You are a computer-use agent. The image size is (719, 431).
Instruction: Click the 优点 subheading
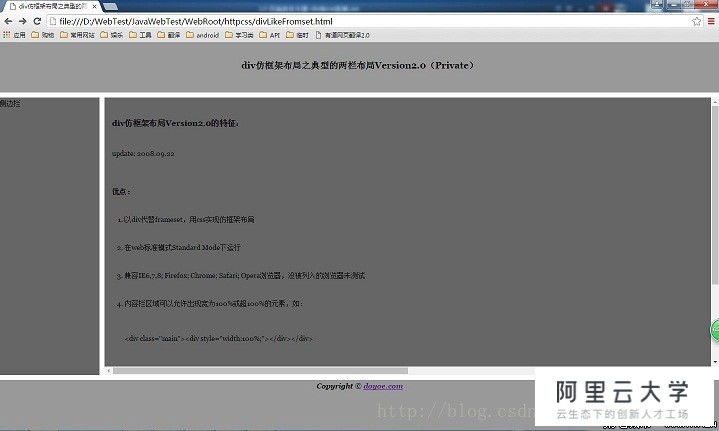tap(121, 191)
